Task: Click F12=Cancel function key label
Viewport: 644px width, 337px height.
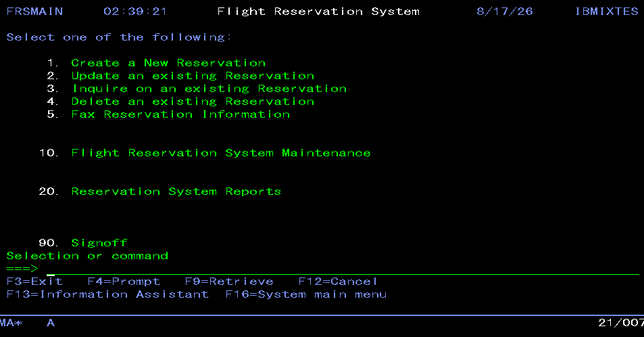Action: pyautogui.click(x=338, y=282)
